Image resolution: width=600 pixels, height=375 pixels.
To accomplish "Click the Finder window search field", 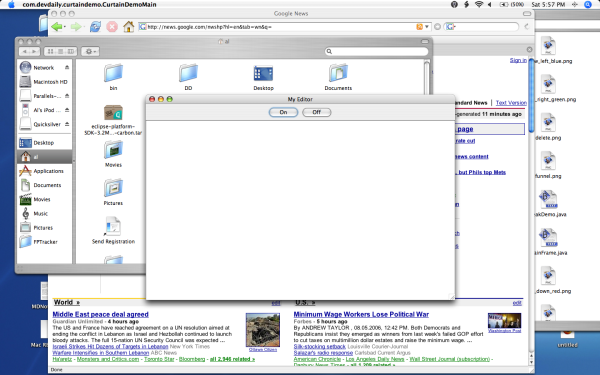I will coord(377,51).
